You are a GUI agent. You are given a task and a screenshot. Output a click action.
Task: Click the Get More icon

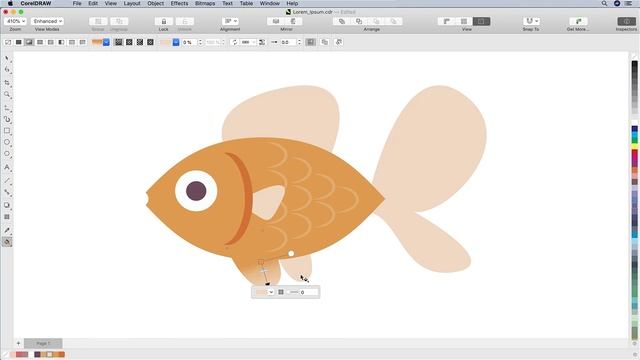pos(578,21)
